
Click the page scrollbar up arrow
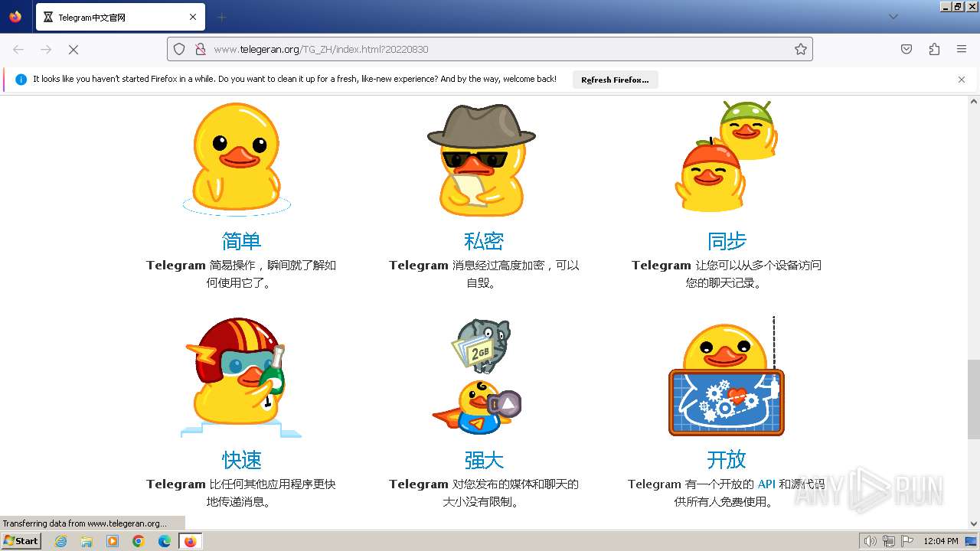click(974, 101)
